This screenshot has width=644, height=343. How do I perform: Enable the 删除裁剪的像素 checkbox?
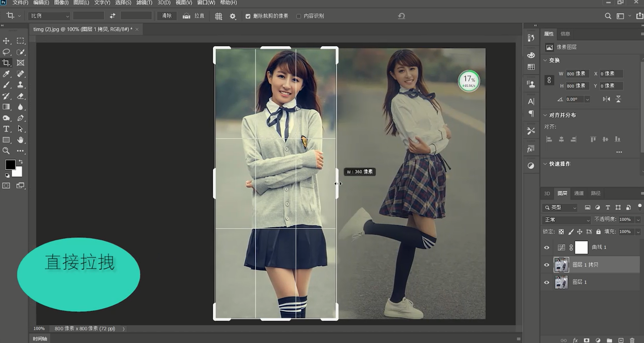point(248,16)
